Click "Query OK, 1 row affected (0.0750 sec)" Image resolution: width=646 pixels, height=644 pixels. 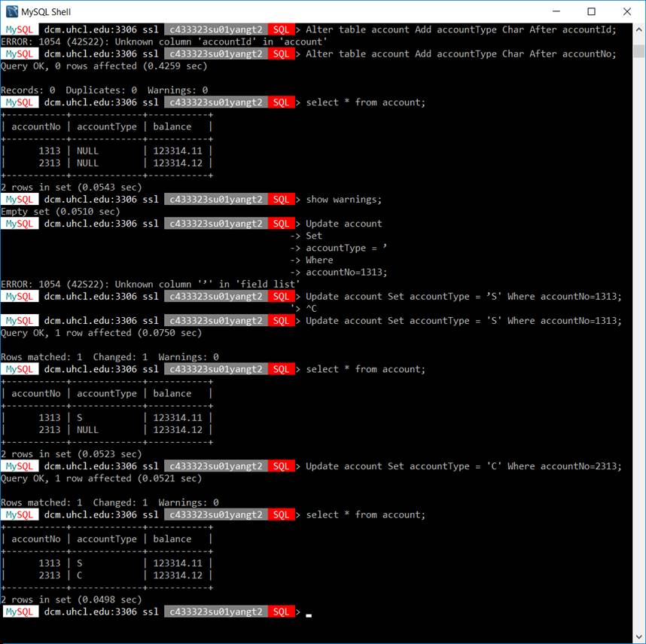pyautogui.click(x=102, y=333)
